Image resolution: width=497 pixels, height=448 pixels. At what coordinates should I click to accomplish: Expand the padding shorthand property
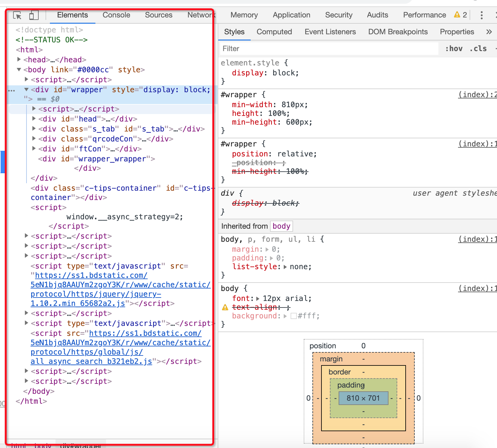coord(272,258)
